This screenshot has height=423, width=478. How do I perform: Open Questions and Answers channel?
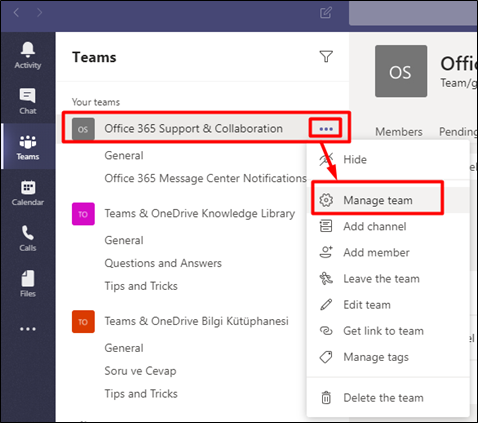pos(163,263)
